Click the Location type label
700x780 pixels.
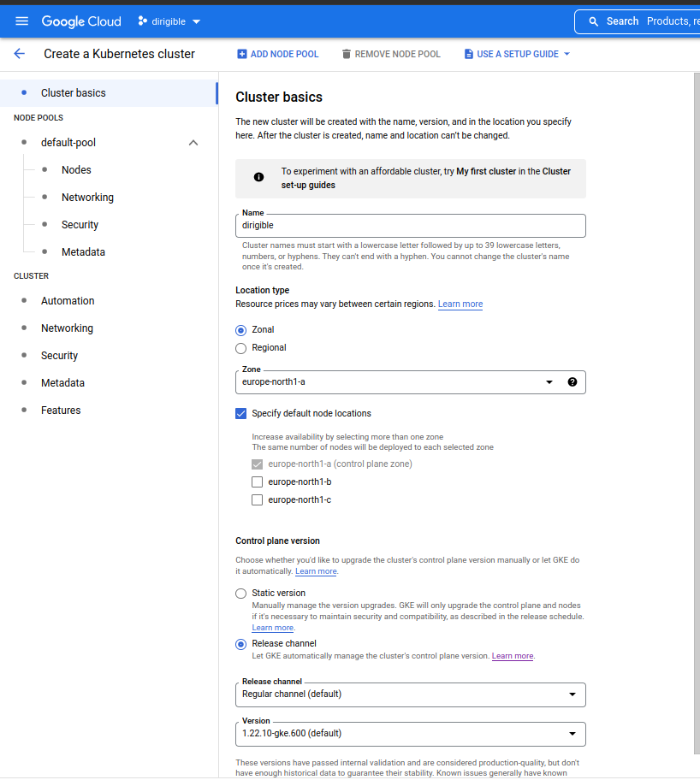point(263,291)
